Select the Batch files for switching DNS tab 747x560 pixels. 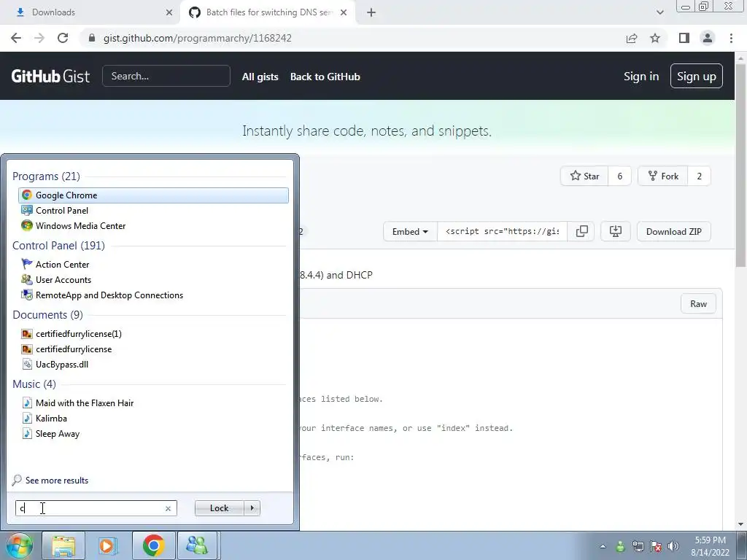pyautogui.click(x=268, y=12)
